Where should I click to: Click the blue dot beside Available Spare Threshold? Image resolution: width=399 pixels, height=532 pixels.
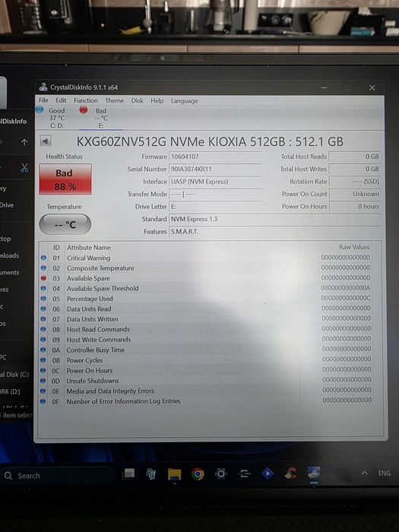43,288
